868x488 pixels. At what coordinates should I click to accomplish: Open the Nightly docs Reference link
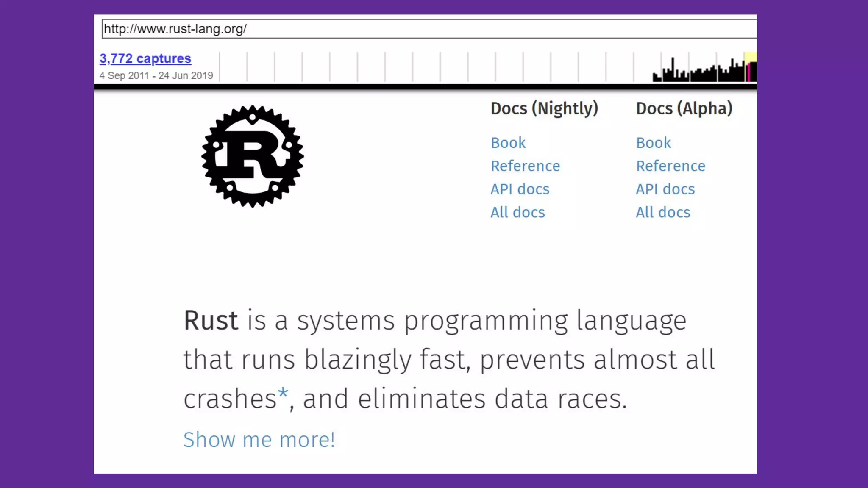click(525, 166)
